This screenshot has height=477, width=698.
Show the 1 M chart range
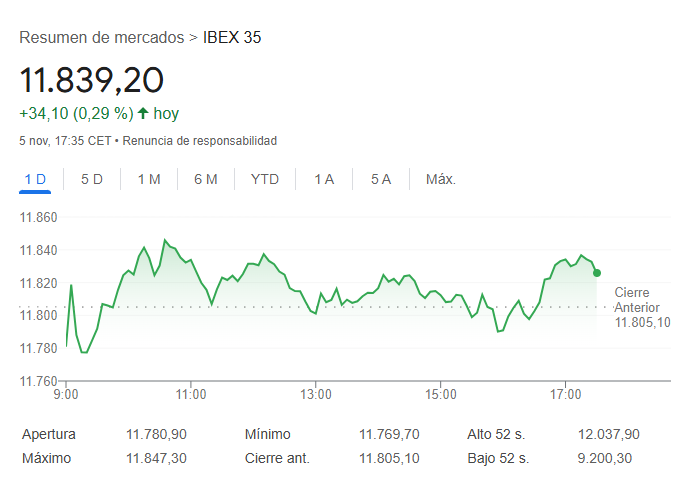(x=149, y=179)
